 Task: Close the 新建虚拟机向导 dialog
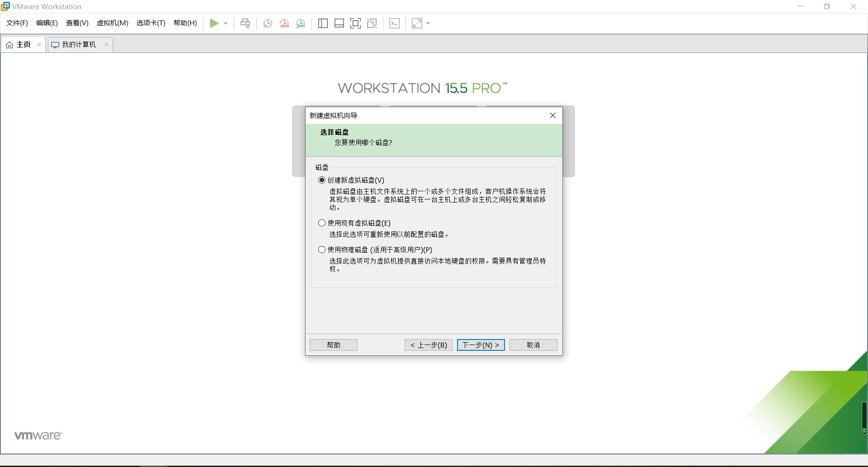(x=552, y=115)
